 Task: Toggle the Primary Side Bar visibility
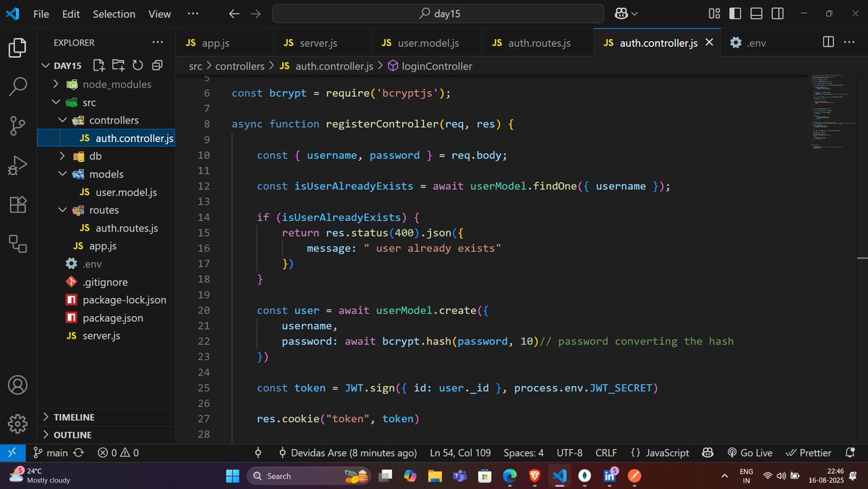735,14
